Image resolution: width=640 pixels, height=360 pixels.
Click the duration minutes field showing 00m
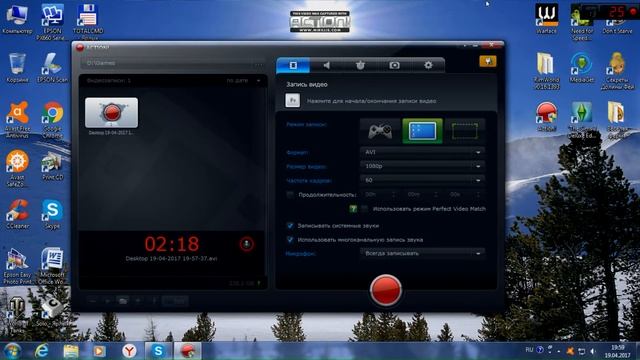[421, 195]
